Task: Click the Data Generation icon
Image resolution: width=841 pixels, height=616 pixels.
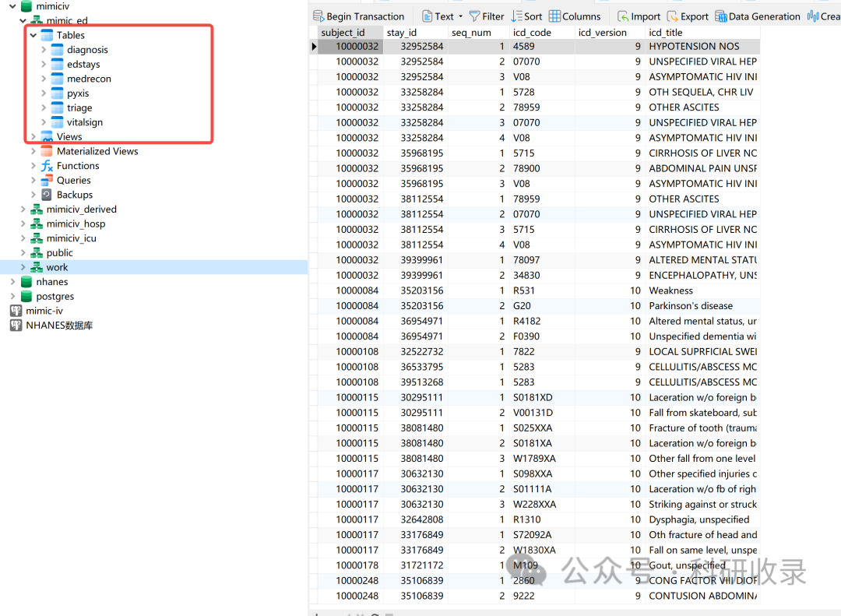Action: click(721, 16)
